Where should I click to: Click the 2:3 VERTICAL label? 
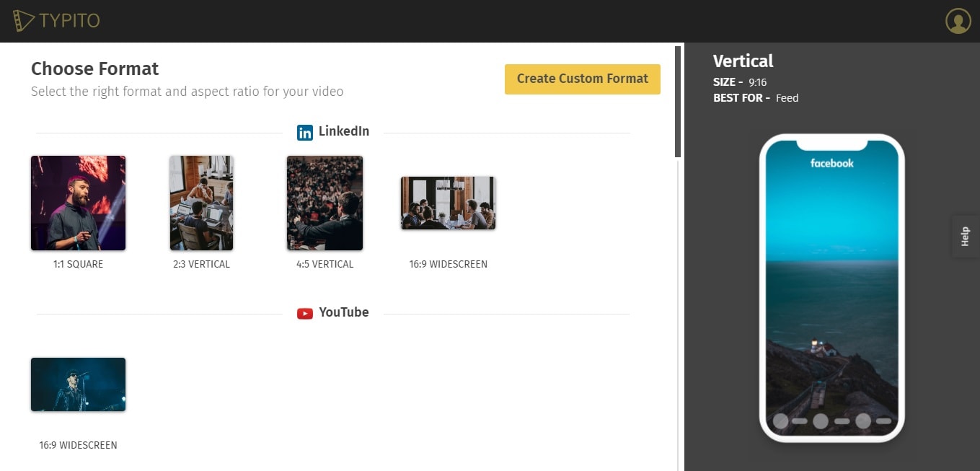coord(201,264)
